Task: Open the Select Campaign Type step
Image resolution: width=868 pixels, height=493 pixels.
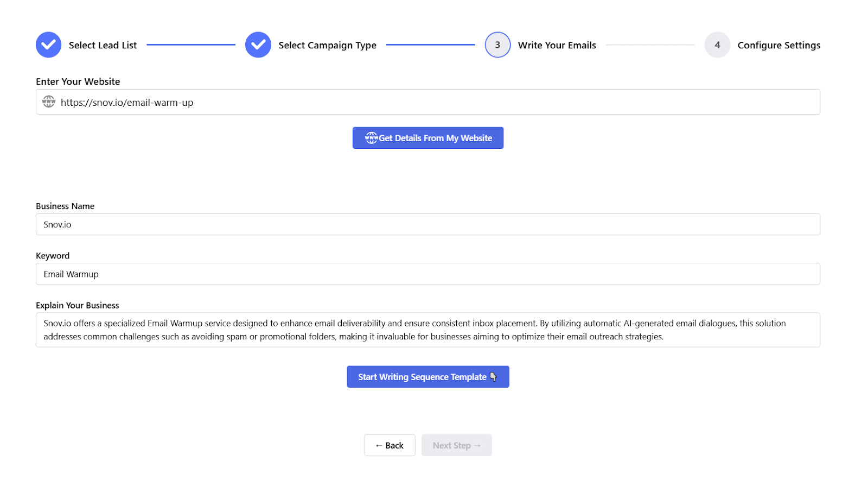Action: 327,45
